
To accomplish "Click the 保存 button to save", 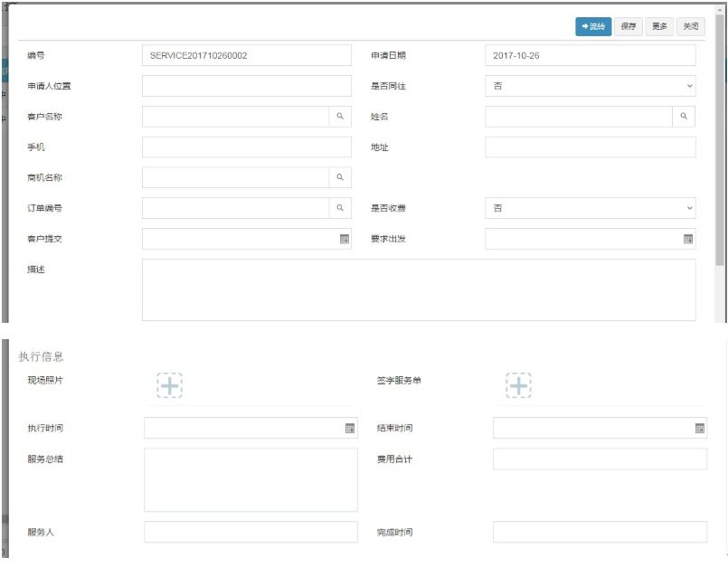I will click(629, 27).
